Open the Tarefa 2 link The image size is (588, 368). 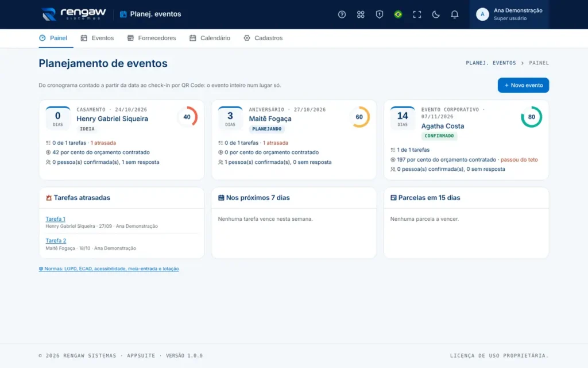(56, 241)
